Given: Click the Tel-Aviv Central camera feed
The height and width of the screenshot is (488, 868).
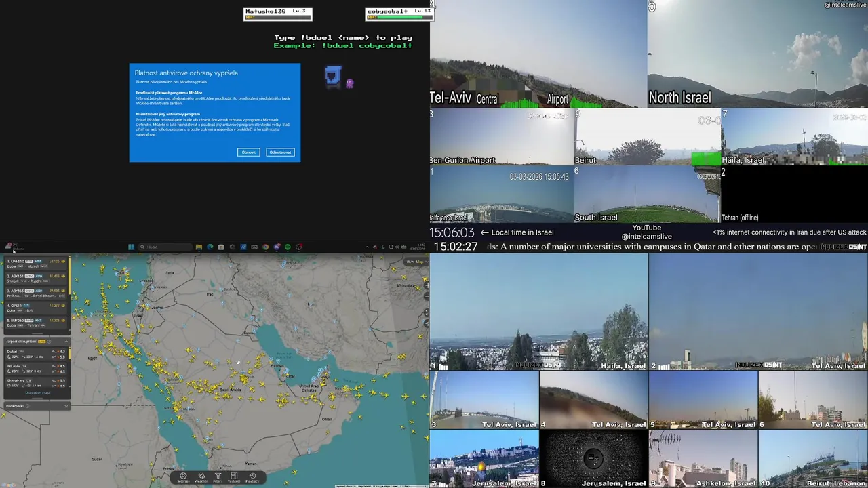Looking at the screenshot, I should [x=538, y=54].
